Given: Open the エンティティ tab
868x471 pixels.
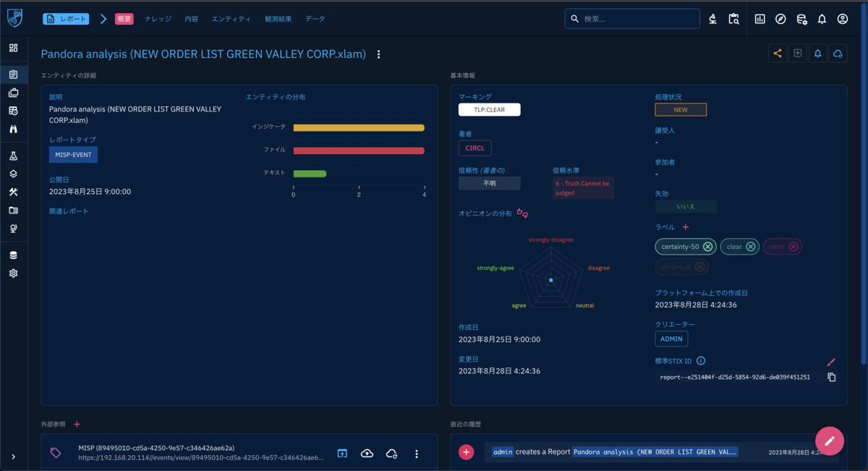Looking at the screenshot, I should point(231,19).
